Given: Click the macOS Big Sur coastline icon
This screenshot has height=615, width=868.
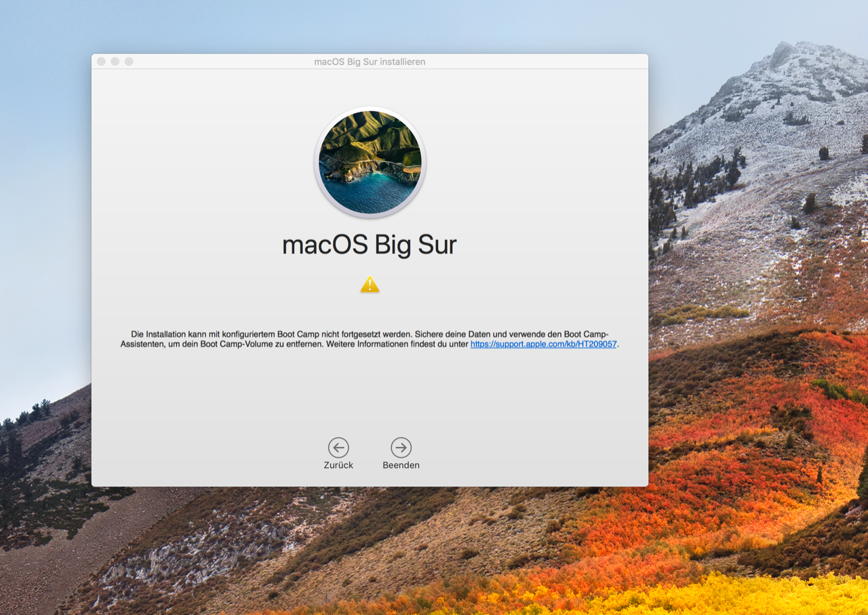Looking at the screenshot, I should coord(370,163).
